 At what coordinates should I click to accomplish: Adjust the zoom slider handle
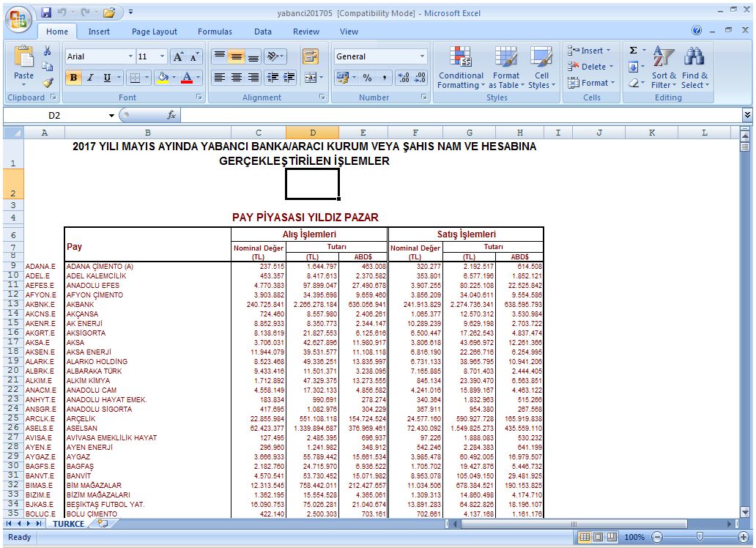coord(700,537)
